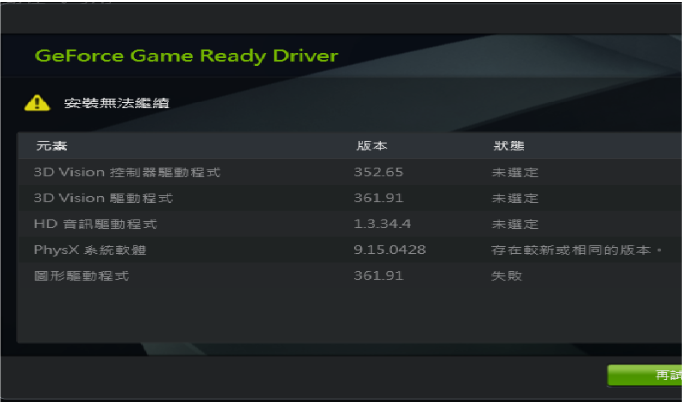Image resolution: width=683 pixels, height=402 pixels.
Task: Click 未選定 status of HD 音訊驅動程式
Action: [515, 224]
